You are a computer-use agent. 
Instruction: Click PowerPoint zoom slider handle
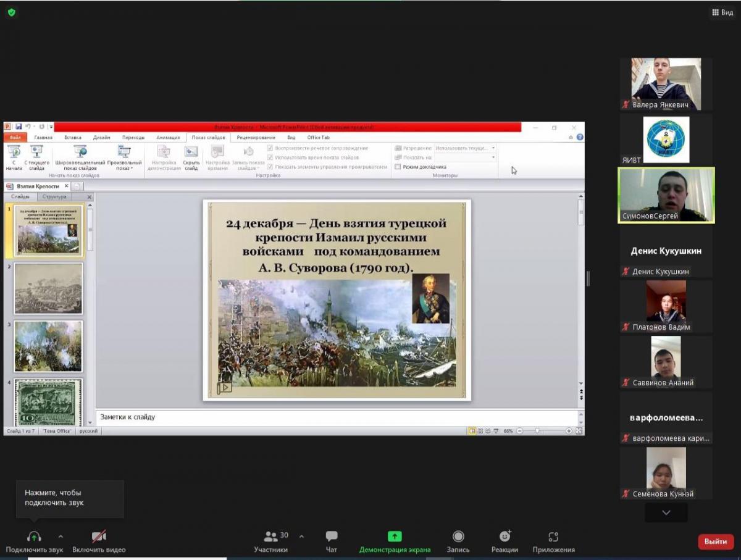tap(537, 431)
